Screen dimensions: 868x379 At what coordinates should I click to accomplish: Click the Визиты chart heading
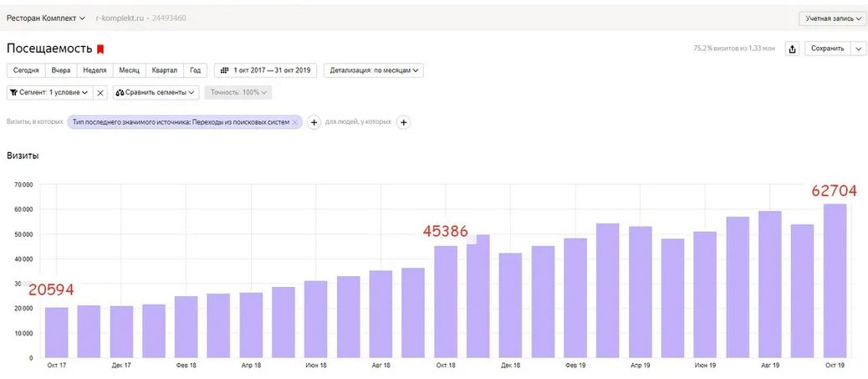[x=23, y=156]
